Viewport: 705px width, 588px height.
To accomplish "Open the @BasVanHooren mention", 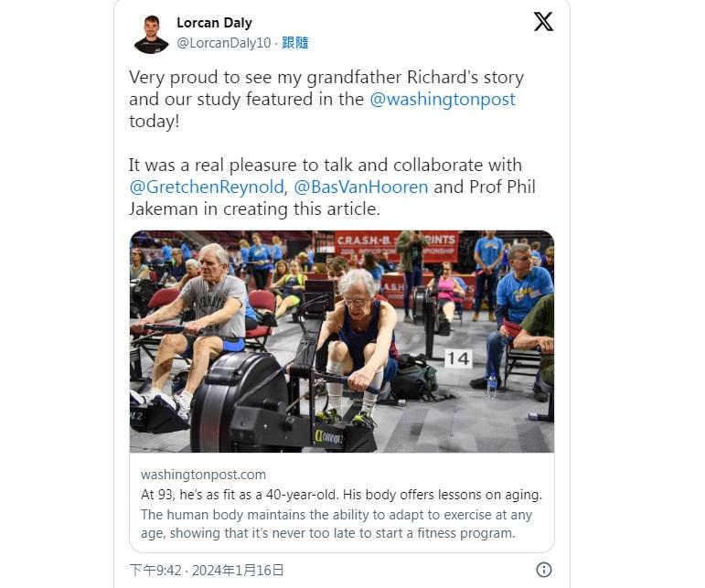I will tap(360, 187).
